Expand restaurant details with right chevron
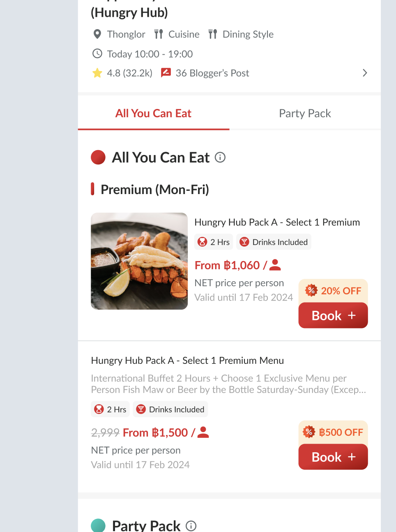This screenshot has width=396, height=532. coord(365,73)
